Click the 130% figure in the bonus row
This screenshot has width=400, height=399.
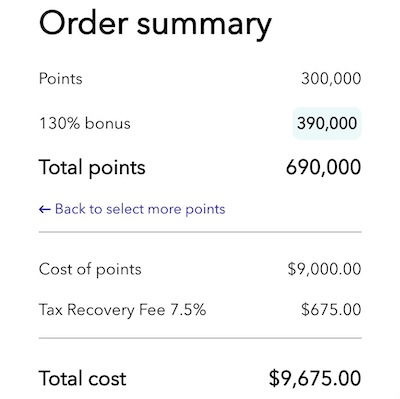coord(60,123)
